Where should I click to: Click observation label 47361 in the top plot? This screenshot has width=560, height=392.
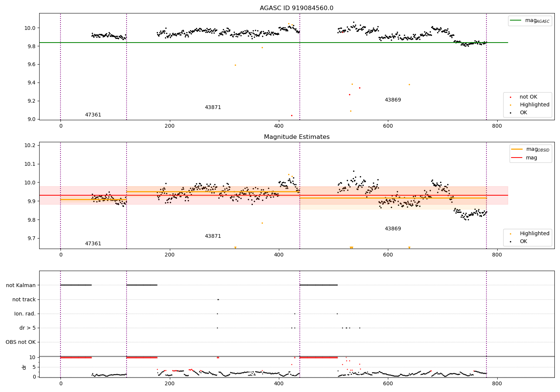[93, 115]
